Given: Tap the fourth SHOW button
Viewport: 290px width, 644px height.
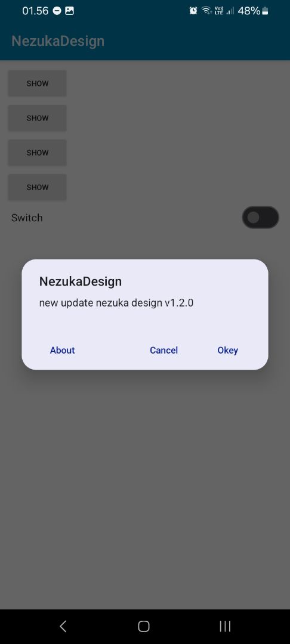Looking at the screenshot, I should point(38,187).
